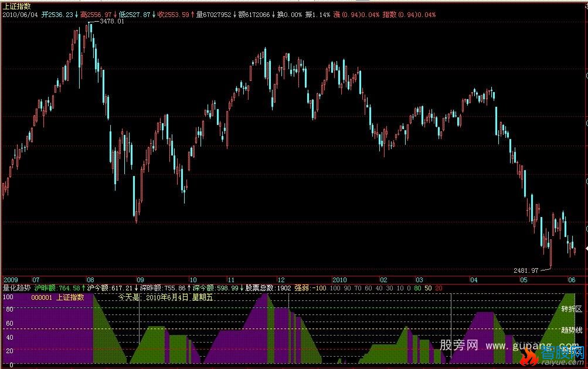The image size is (588, 369).
Task: Click the 2010 year marker on timeline
Action: [x=341, y=280]
